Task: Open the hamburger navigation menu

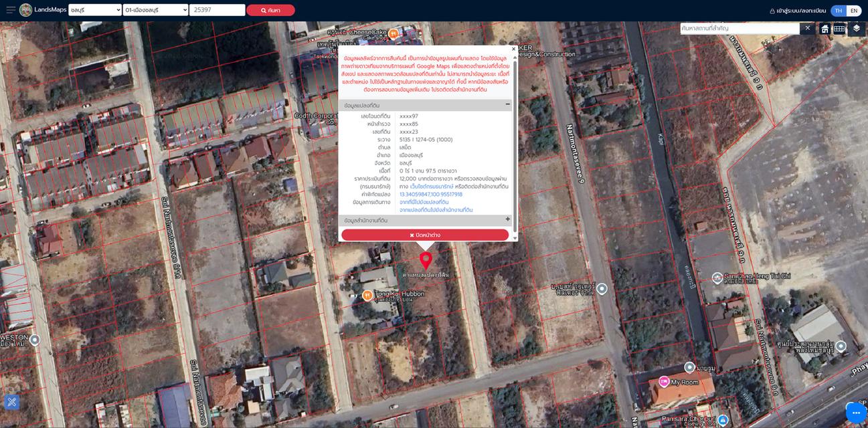Action: [9, 9]
